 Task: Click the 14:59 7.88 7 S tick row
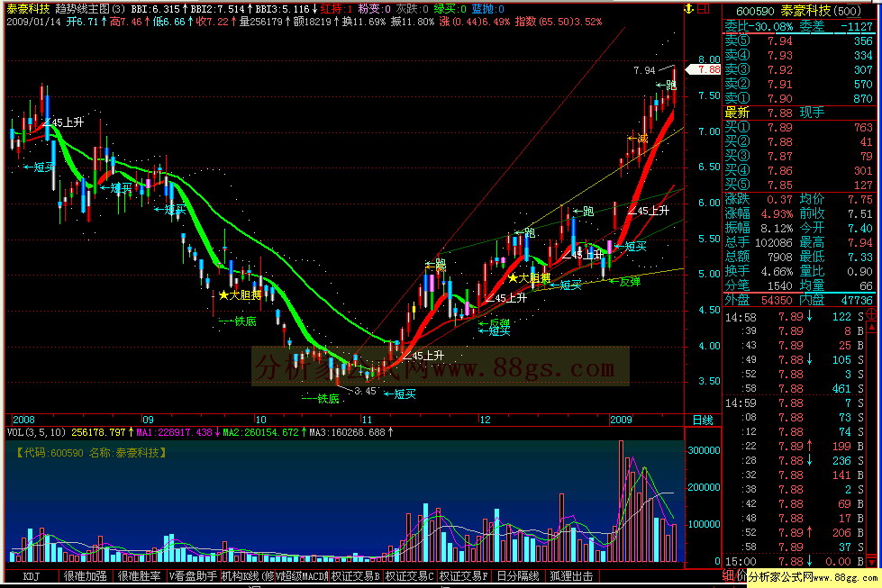point(795,403)
